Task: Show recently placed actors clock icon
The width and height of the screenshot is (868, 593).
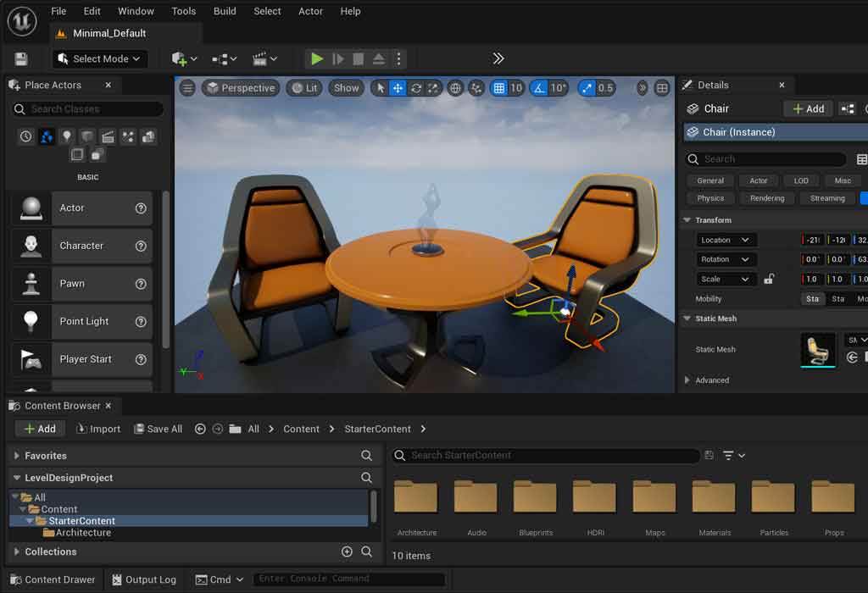Action: (x=26, y=136)
